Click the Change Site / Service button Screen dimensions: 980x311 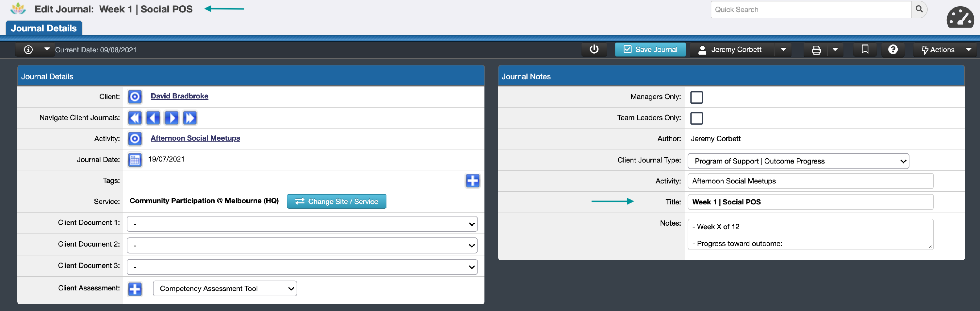coord(336,201)
